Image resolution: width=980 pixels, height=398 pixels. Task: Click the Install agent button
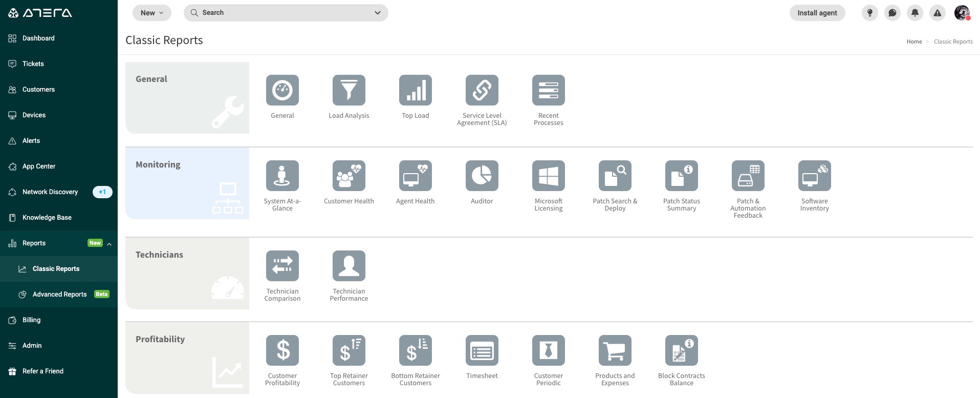tap(817, 13)
